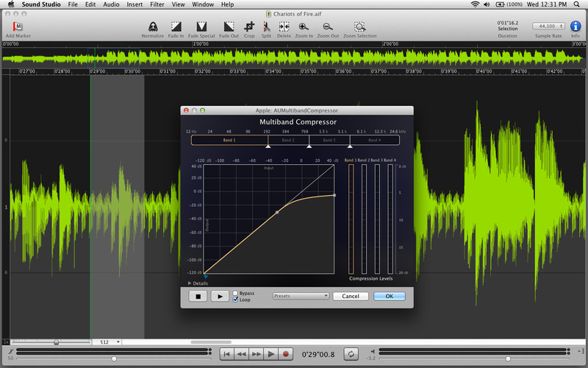Open the Info panel icon
This screenshot has width=588, height=368.
[x=576, y=26]
